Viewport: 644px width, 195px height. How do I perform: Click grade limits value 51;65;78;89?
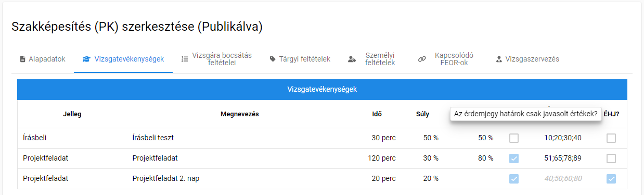pyautogui.click(x=563, y=158)
